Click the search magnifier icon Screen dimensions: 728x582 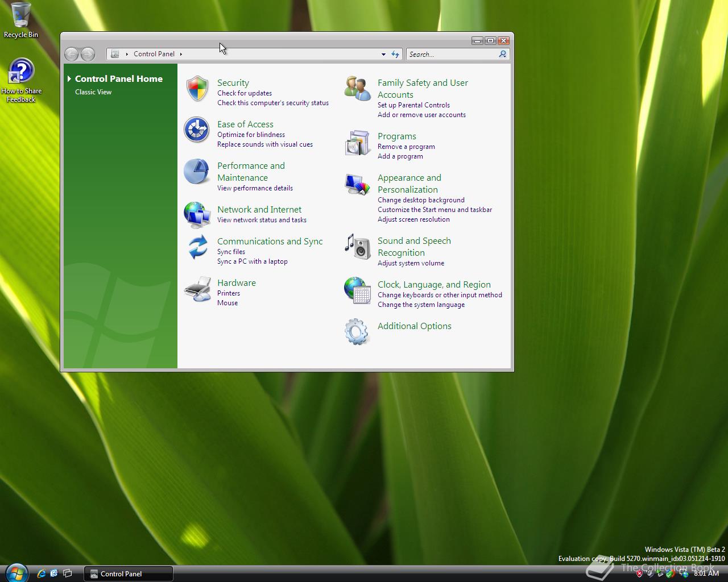pyautogui.click(x=502, y=54)
